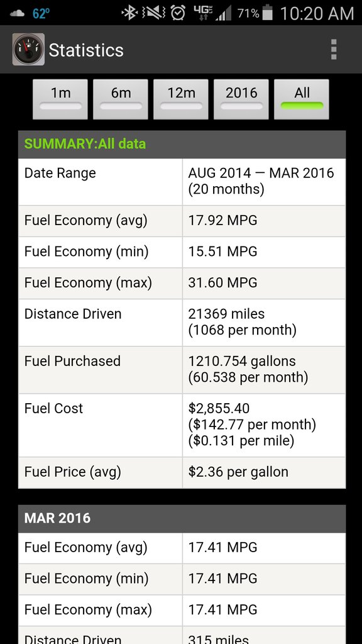This screenshot has height=644, width=362.
Task: Switch to the 2016 range
Action: (x=241, y=99)
